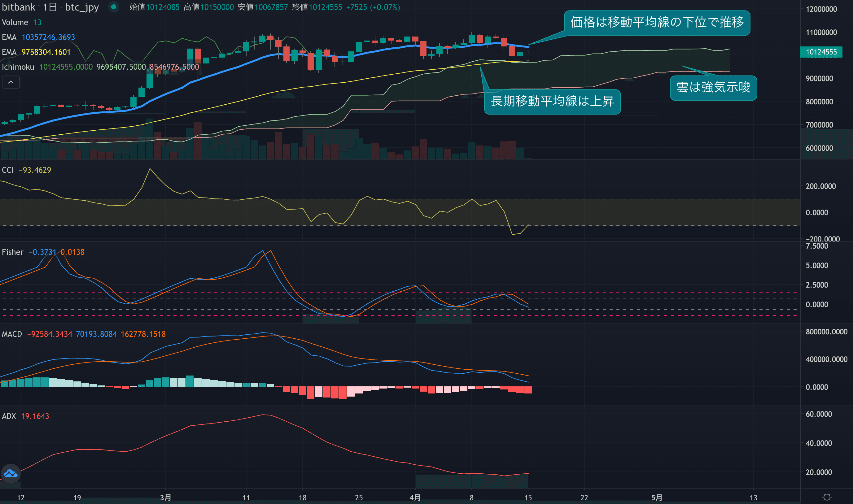Click the green market status dot
853x504 pixels.
coord(114,7)
